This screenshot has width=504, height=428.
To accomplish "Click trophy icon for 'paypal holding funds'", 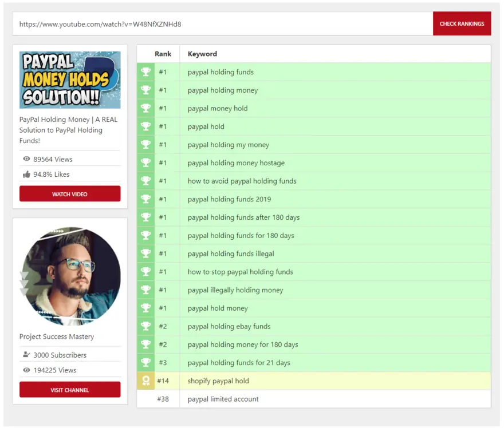I will [145, 72].
